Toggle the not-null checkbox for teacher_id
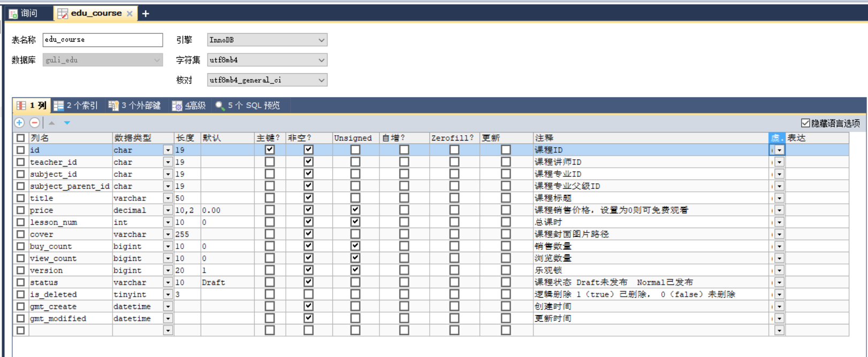Image resolution: width=868 pixels, height=357 pixels. pyautogui.click(x=308, y=162)
